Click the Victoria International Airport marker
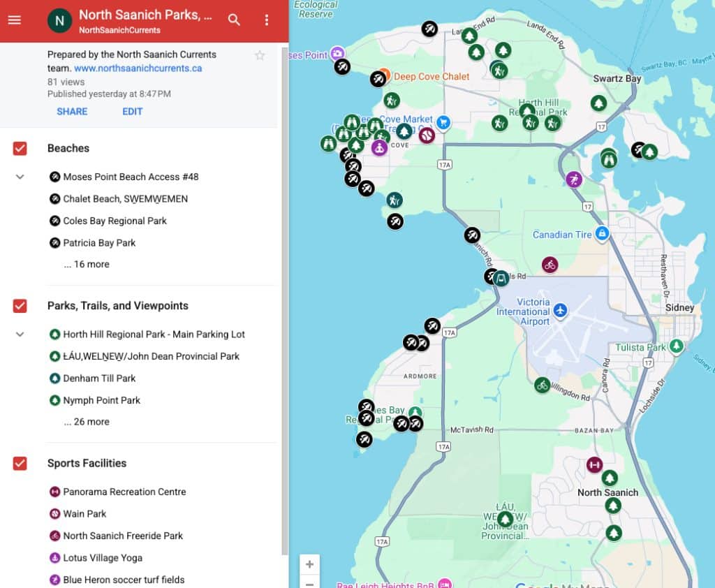The image size is (715, 588). 560,309
